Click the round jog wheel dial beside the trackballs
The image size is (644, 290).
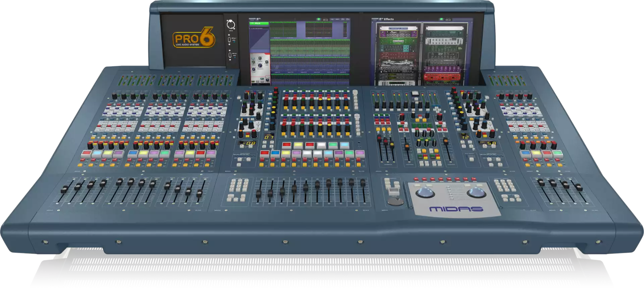395,202
